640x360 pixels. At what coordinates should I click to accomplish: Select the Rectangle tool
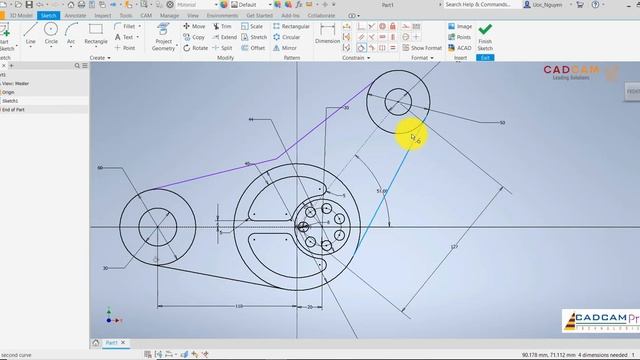pyautogui.click(x=96, y=33)
